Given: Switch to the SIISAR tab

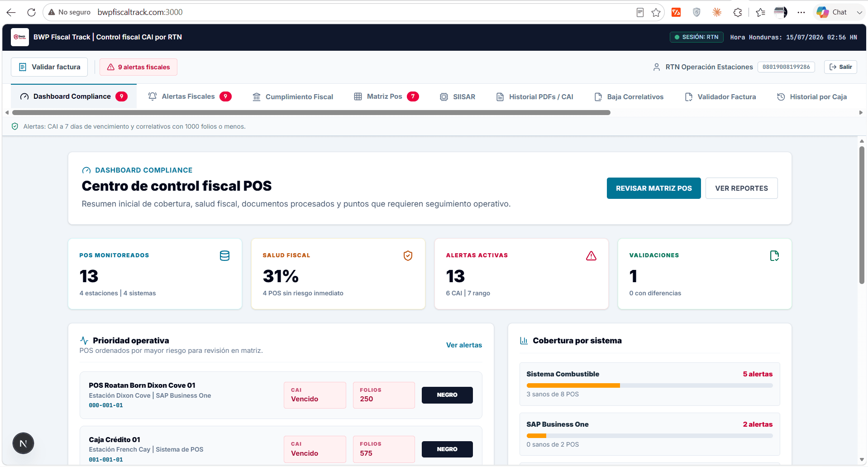Looking at the screenshot, I should [x=457, y=96].
